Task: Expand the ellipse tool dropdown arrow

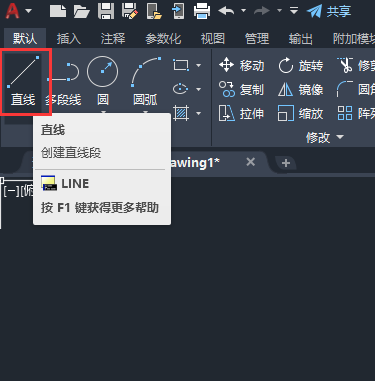Action: (x=198, y=89)
